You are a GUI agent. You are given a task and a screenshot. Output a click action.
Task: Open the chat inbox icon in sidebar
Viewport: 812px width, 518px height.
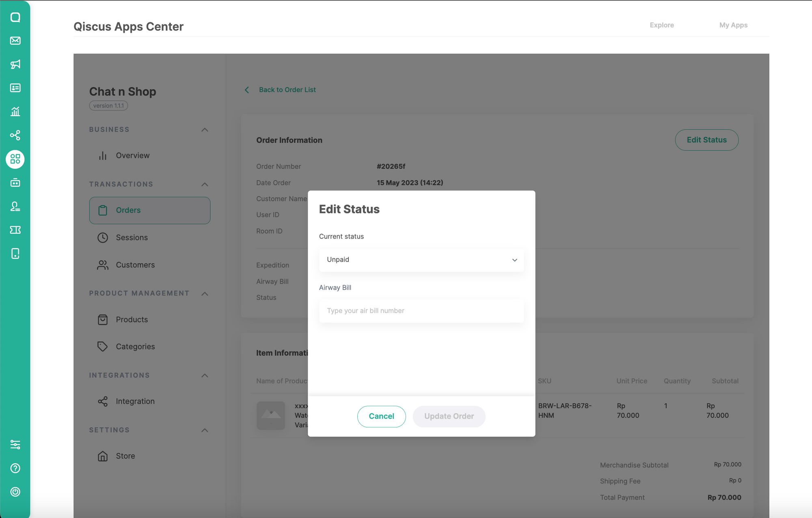(x=15, y=17)
